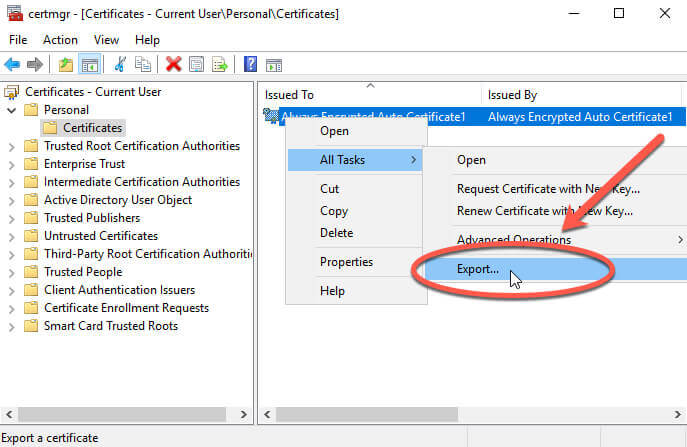Click the Forward arrow toolbar icon
This screenshot has height=447, width=687.
coord(35,65)
